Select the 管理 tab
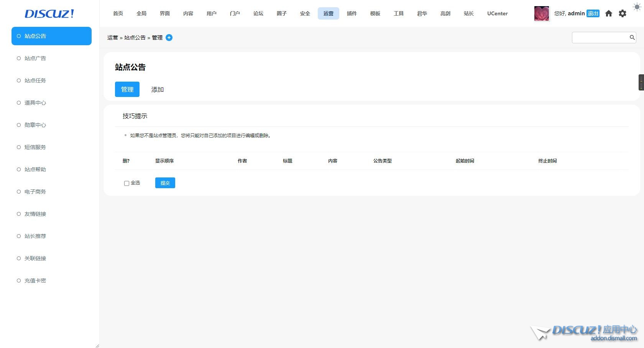Image resolution: width=644 pixels, height=348 pixels. click(x=127, y=90)
